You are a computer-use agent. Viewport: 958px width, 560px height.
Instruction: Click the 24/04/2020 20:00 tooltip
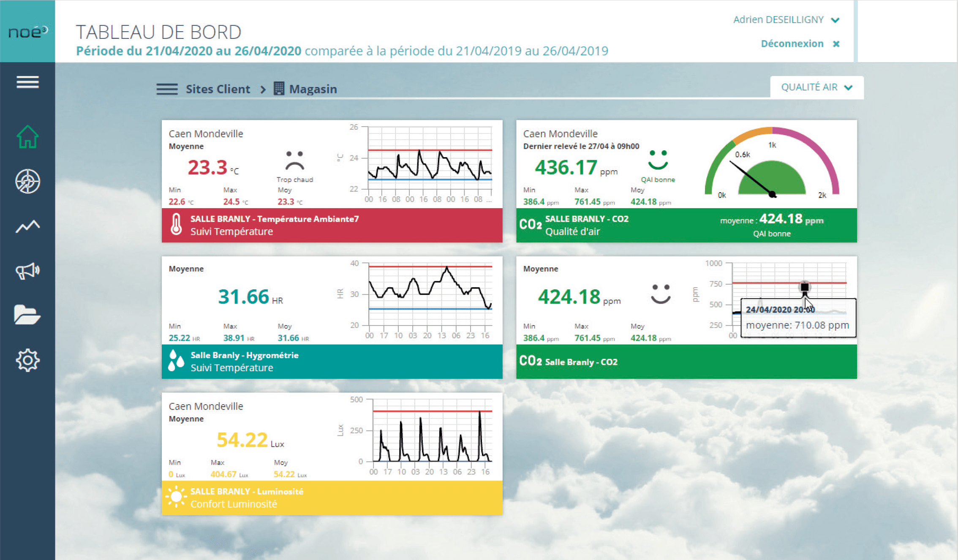coord(798,318)
